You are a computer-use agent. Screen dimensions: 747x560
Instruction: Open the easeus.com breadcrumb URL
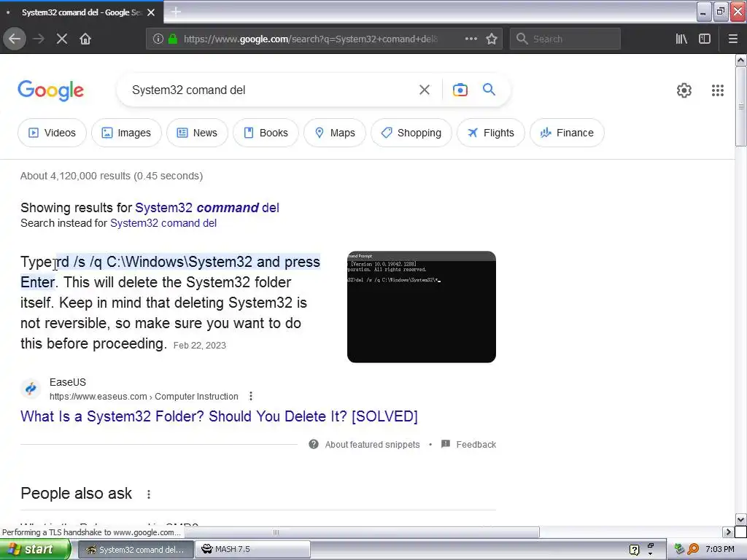[144, 396]
